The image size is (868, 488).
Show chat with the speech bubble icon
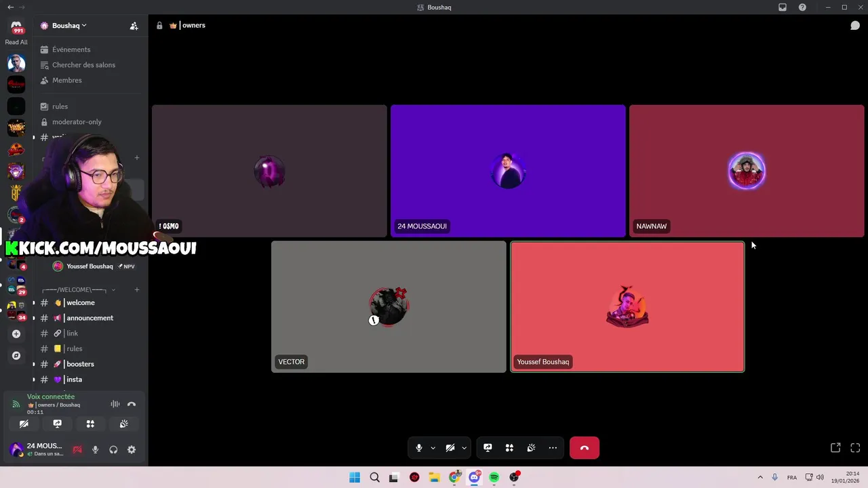pos(855,26)
